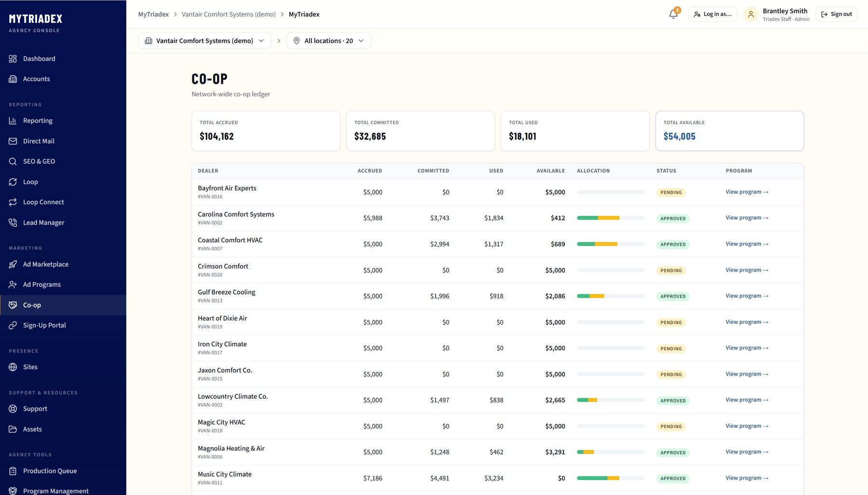View program for Coastal Comfort HVAC
Image resolution: width=868 pixels, height=495 pixels.
(x=747, y=244)
